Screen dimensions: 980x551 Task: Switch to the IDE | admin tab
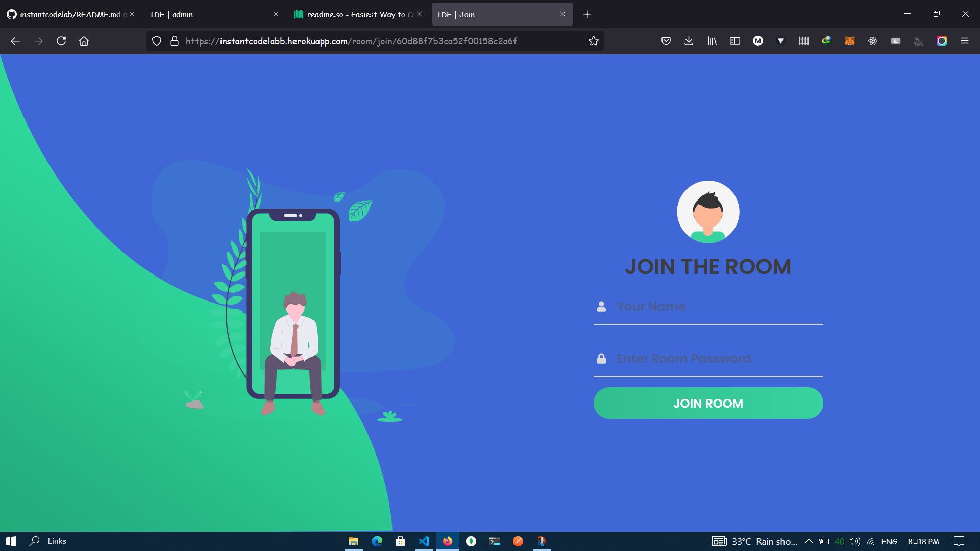(209, 14)
